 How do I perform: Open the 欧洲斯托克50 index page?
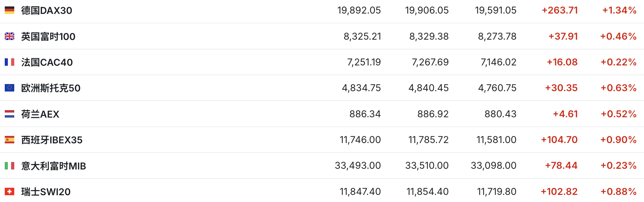[x=51, y=88]
